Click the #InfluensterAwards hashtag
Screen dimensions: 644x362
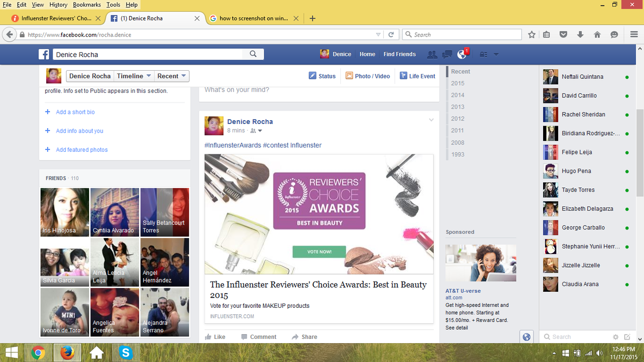(233, 145)
